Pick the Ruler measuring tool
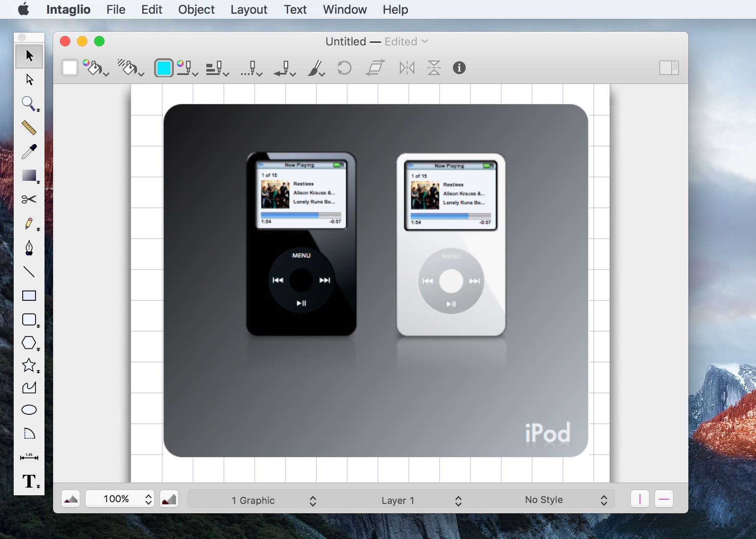 pos(29,127)
